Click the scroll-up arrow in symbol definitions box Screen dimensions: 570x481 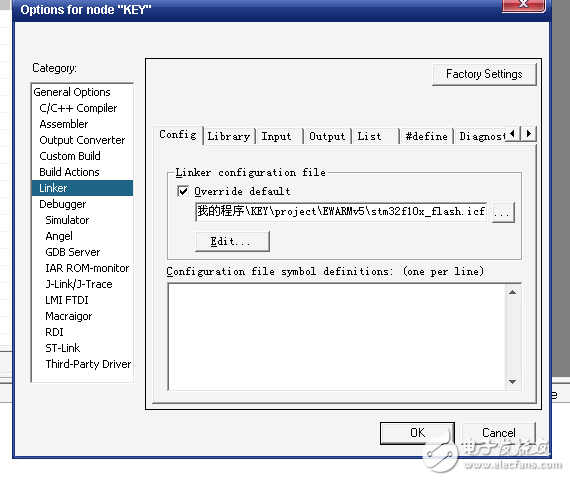pyautogui.click(x=513, y=292)
